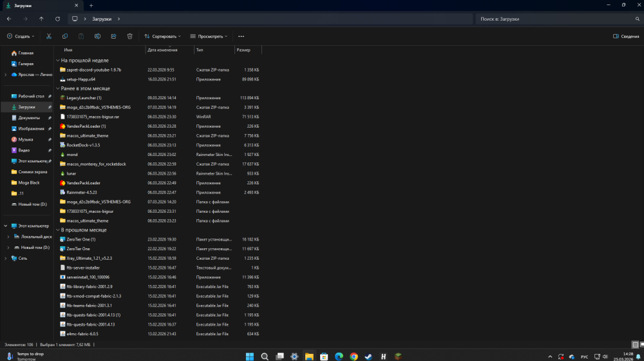Collapse the В прошлом месяце group
Image resolution: width=644 pixels, height=361 pixels.
click(x=58, y=230)
